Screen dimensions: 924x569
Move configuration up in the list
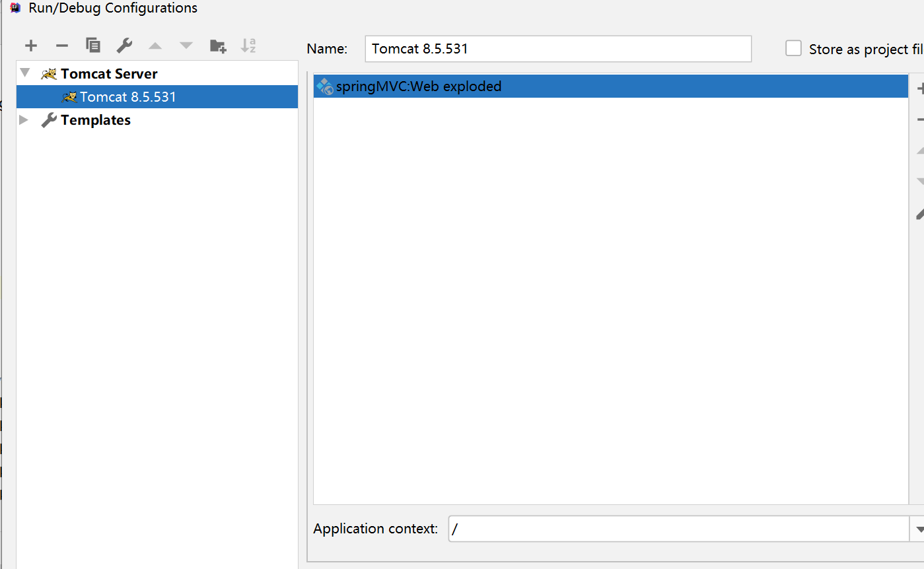155,46
